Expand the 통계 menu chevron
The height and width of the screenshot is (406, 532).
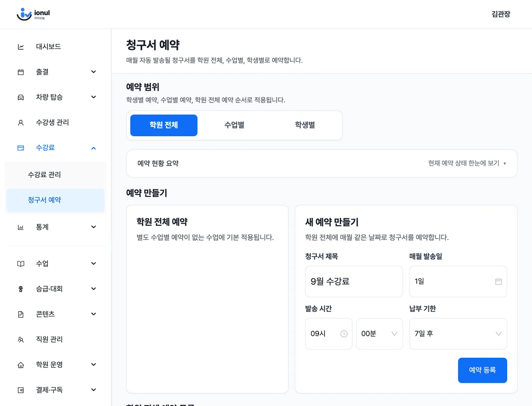94,227
